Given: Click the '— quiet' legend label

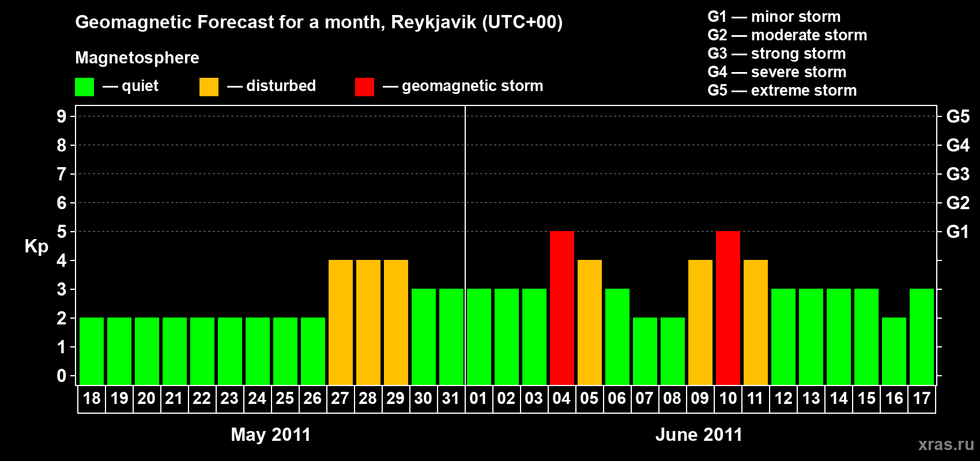Looking at the screenshot, I should pyautogui.click(x=130, y=86).
